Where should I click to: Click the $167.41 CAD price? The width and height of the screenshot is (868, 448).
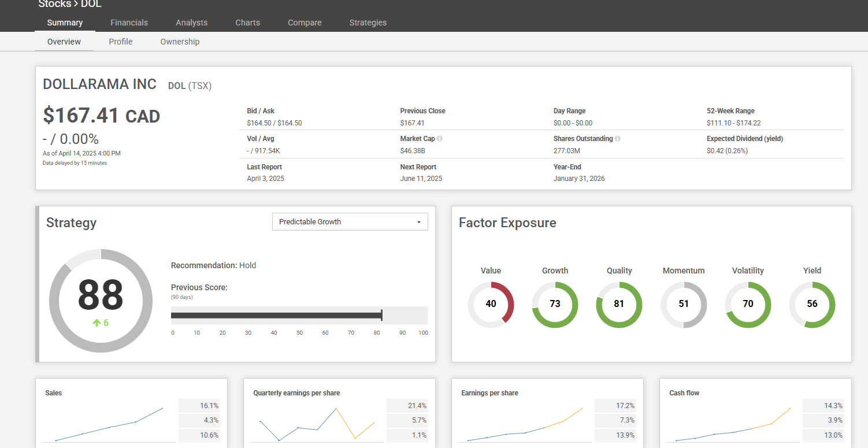pyautogui.click(x=101, y=116)
